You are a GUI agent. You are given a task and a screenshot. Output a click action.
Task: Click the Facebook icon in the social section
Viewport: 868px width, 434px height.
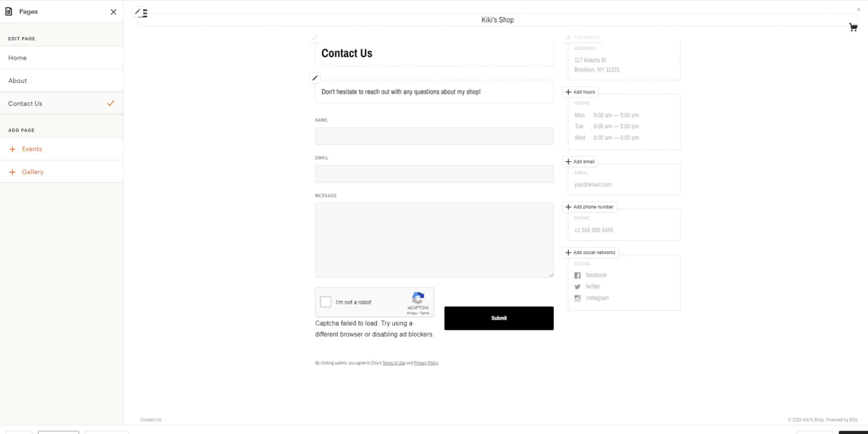coord(577,275)
